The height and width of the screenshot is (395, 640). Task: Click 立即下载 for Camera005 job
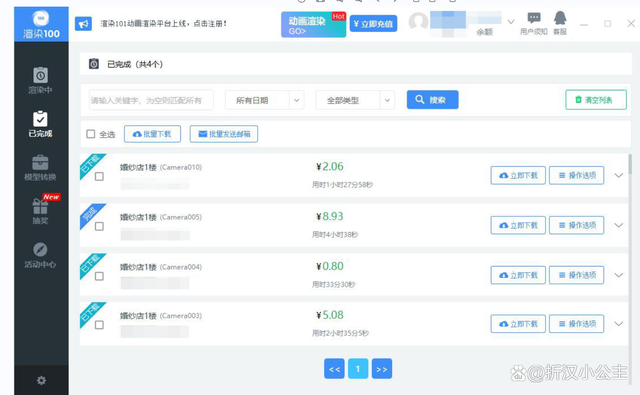[x=518, y=225]
